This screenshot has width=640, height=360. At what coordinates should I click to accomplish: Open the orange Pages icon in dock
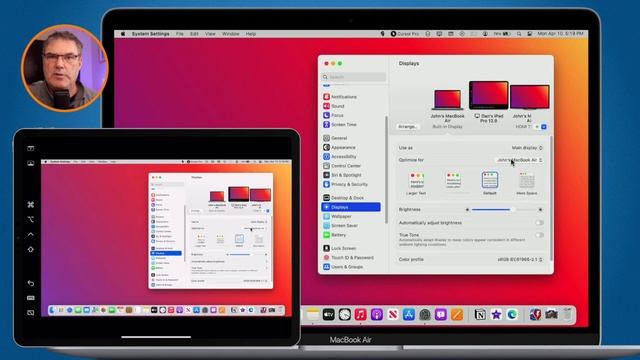457,315
